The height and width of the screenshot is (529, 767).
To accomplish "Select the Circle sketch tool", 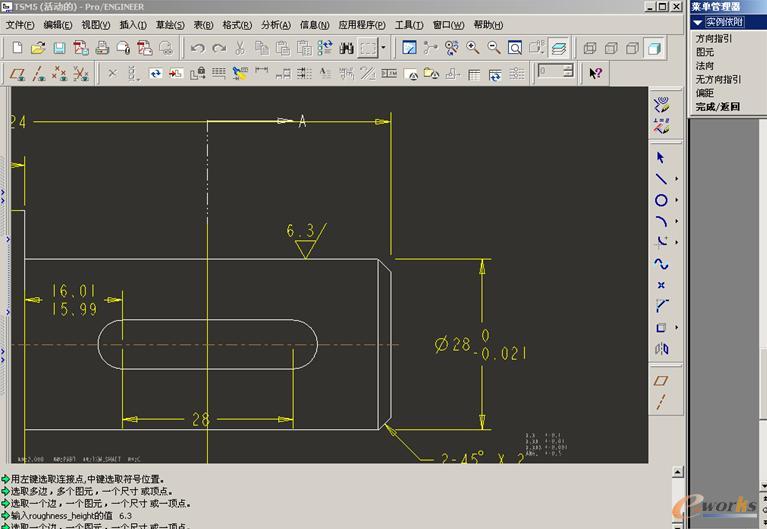I will pos(661,200).
